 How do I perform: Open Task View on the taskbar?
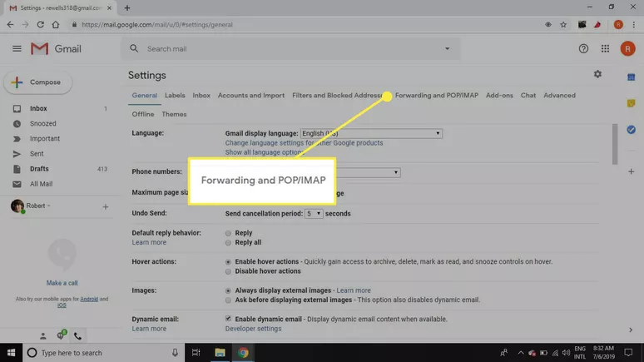[x=196, y=353]
